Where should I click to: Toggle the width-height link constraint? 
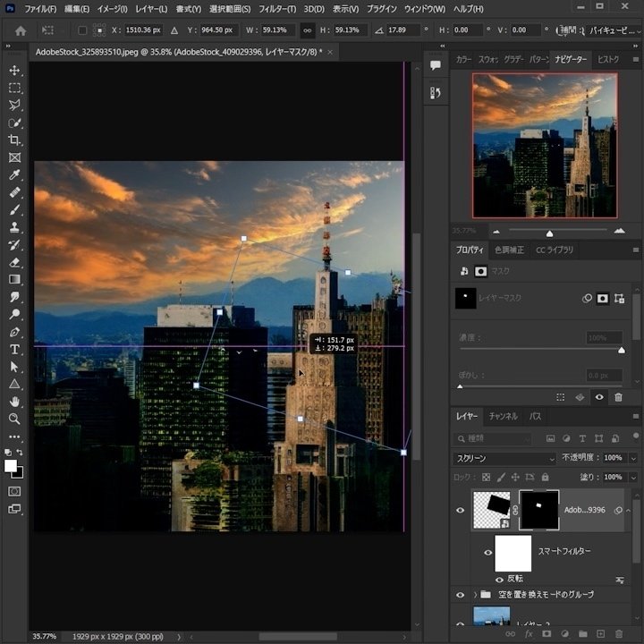[x=307, y=30]
